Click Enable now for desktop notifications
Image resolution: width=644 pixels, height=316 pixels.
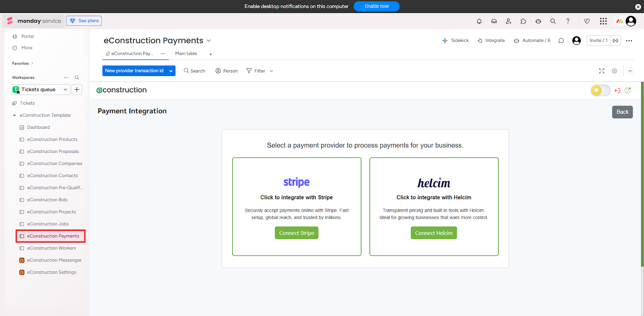[x=376, y=6]
